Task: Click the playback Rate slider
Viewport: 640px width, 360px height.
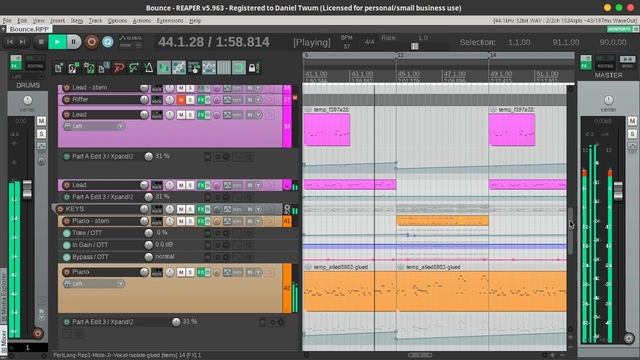Action: 415,47
